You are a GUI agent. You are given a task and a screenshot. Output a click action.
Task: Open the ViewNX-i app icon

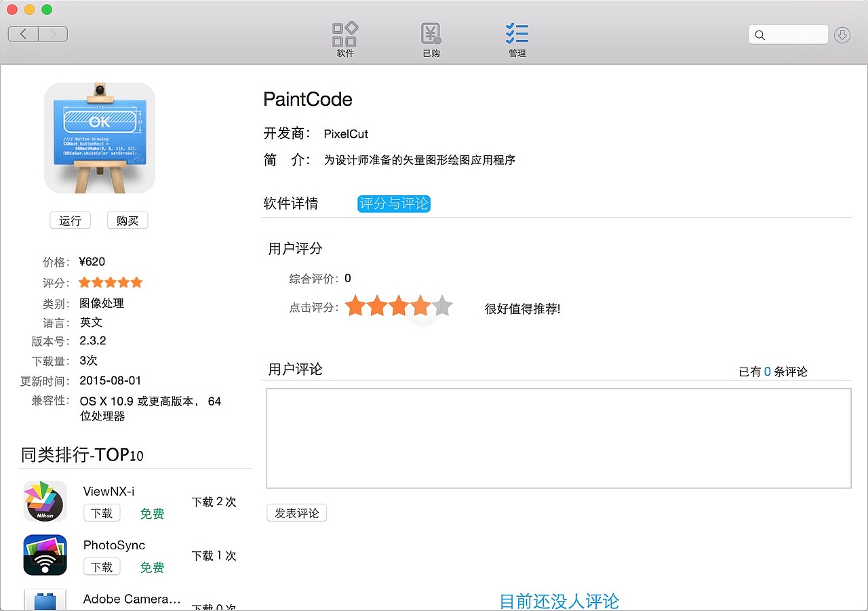coord(45,502)
